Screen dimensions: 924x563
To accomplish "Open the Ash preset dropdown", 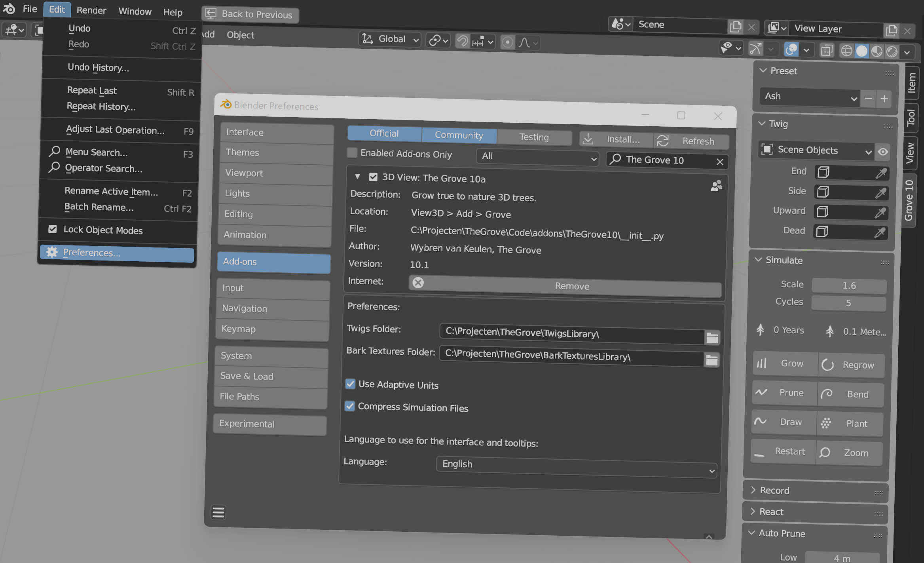I will coord(809,97).
